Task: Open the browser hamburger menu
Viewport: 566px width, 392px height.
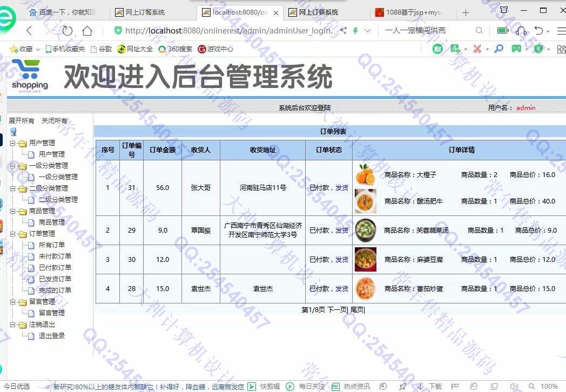Action: 562,31
